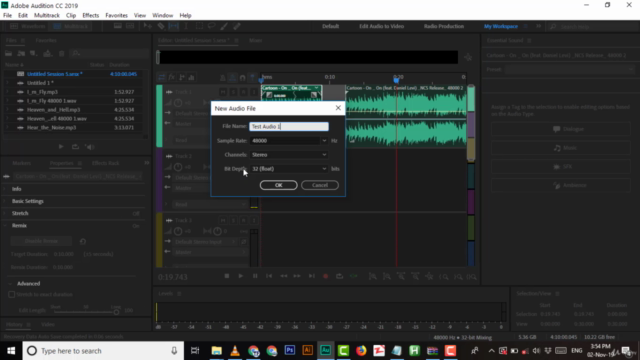Mute Track 3 with its M button
Image resolution: width=640 pixels, height=360 pixels.
point(223,220)
